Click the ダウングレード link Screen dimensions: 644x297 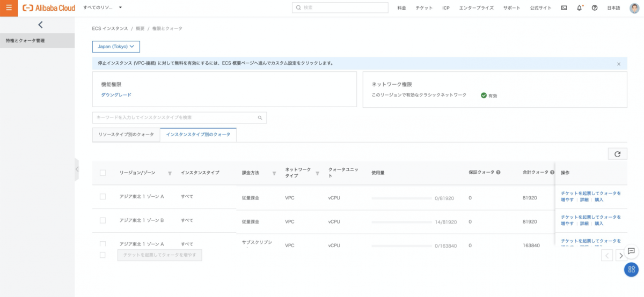[116, 95]
